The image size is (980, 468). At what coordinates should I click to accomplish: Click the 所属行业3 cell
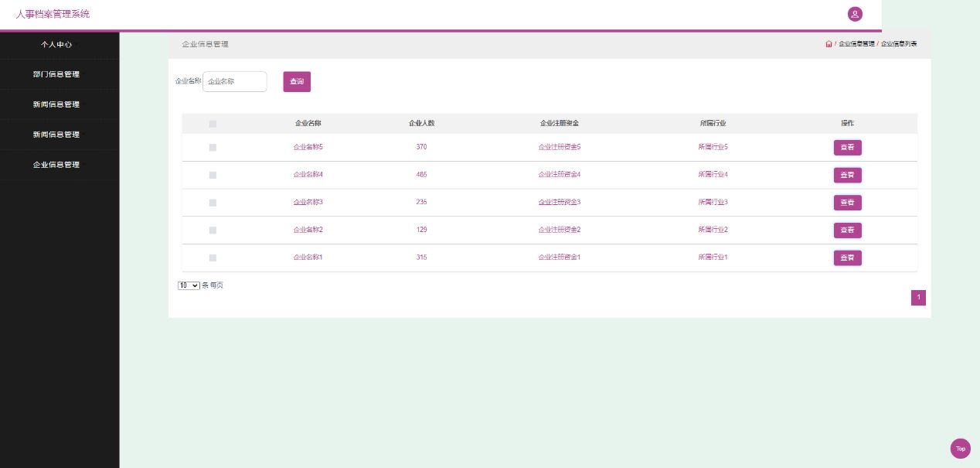(713, 203)
